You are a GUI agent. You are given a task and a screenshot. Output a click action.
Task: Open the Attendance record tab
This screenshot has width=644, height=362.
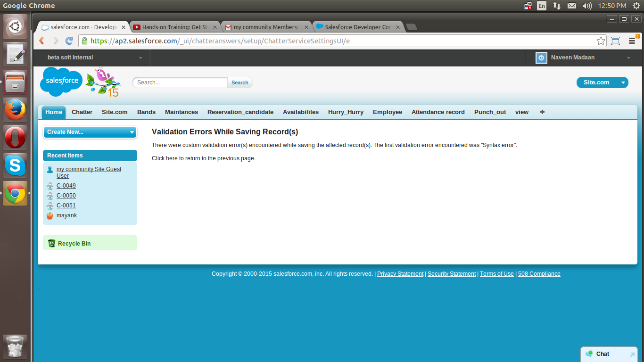point(438,112)
